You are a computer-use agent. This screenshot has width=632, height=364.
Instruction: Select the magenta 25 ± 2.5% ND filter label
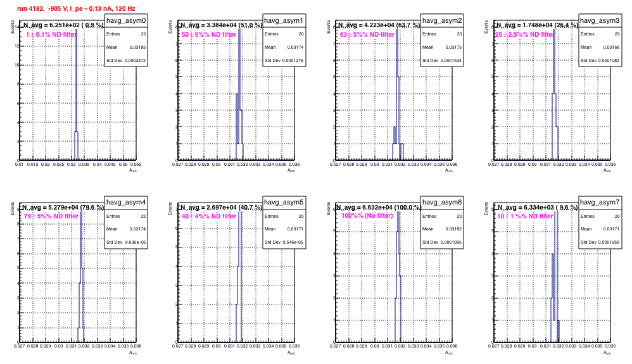(x=525, y=35)
